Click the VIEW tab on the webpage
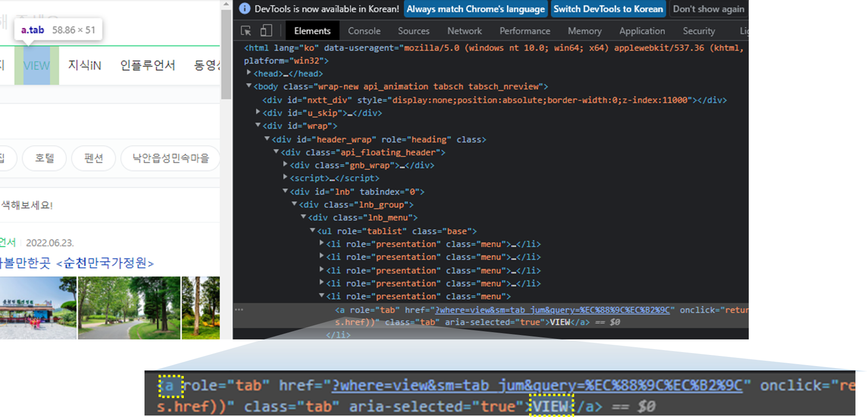The image size is (868, 417). tap(36, 65)
